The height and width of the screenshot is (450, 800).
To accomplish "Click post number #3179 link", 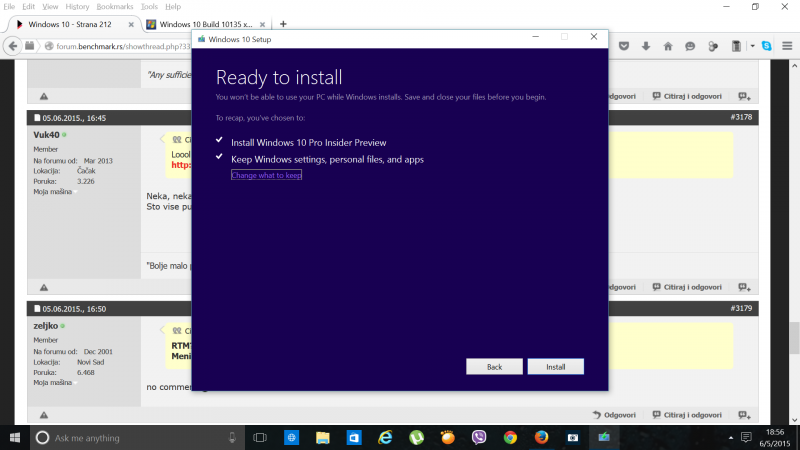I will 741,308.
